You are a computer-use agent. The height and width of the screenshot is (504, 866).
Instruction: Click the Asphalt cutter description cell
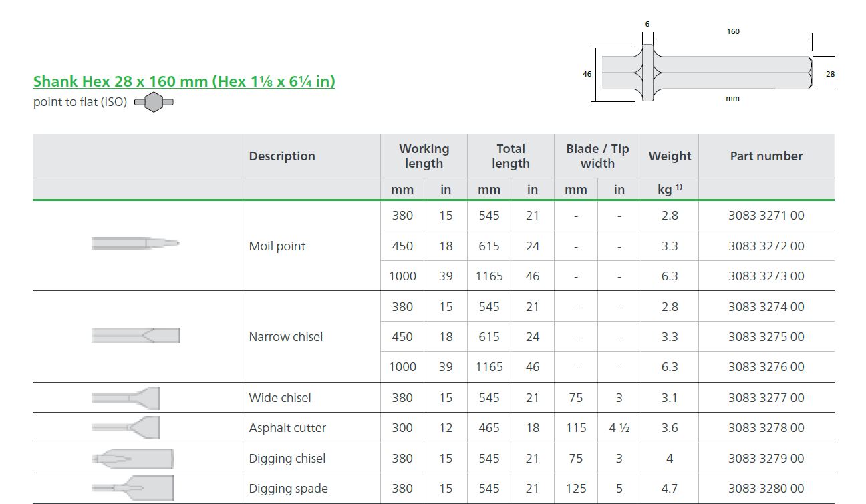[x=311, y=428]
